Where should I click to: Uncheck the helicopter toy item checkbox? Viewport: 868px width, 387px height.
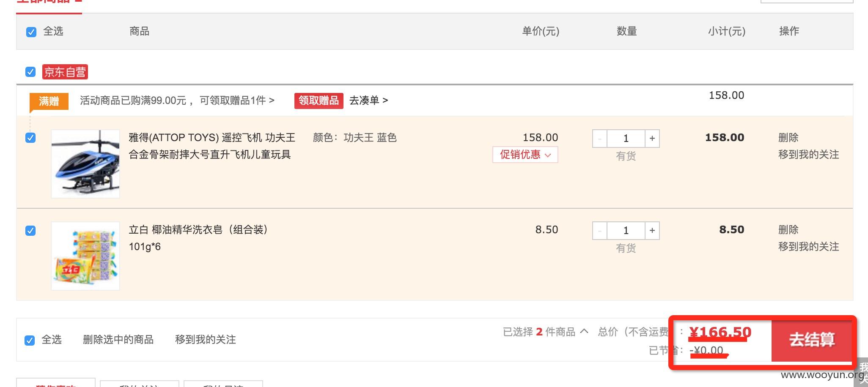30,138
